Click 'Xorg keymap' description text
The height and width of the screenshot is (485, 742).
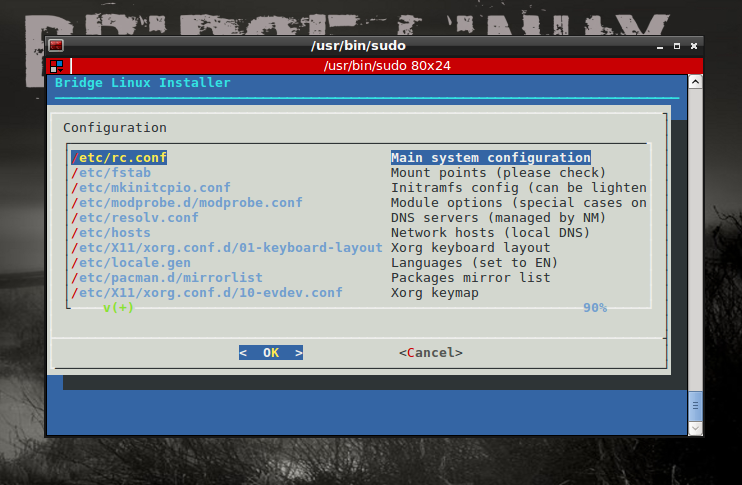tap(434, 293)
